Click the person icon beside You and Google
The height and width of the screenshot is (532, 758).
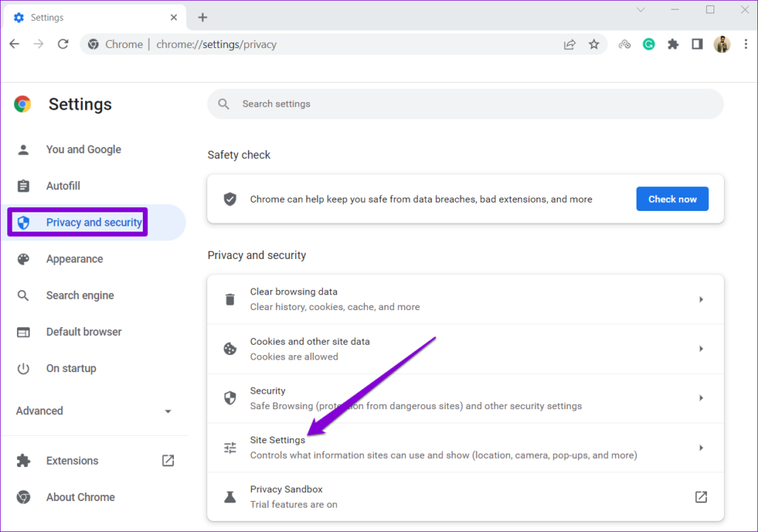[x=23, y=149]
